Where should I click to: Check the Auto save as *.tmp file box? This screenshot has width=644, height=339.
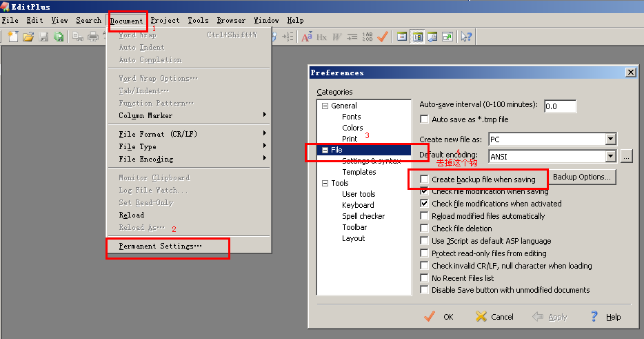(424, 119)
